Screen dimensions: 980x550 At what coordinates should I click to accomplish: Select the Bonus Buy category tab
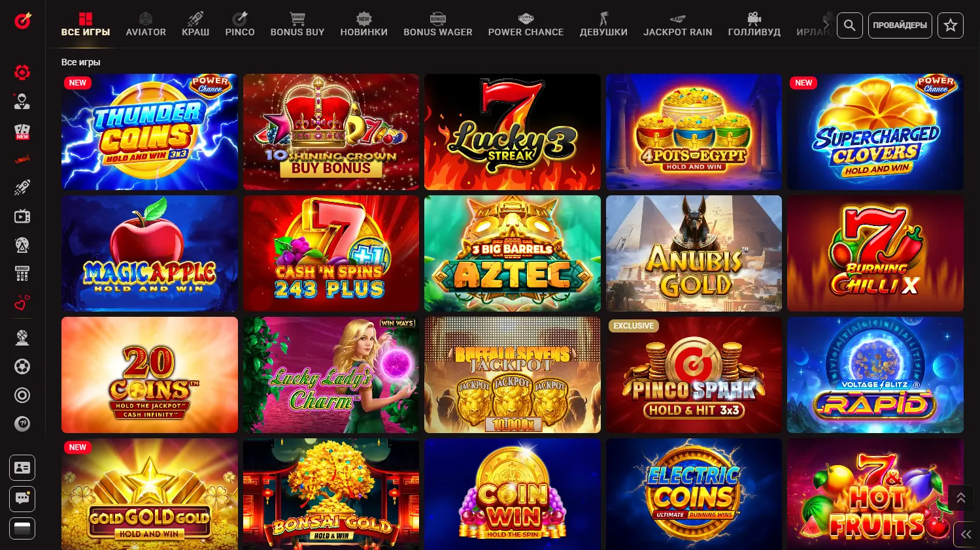pyautogui.click(x=297, y=24)
